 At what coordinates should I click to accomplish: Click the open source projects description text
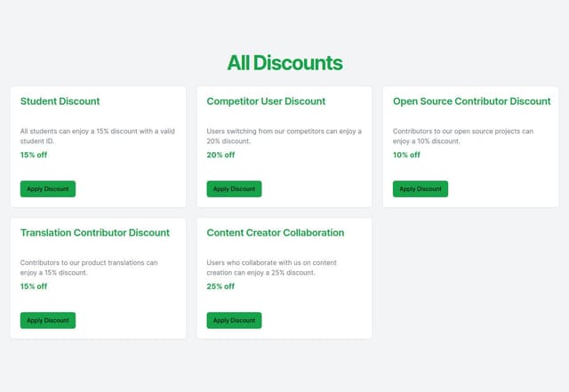(x=463, y=136)
